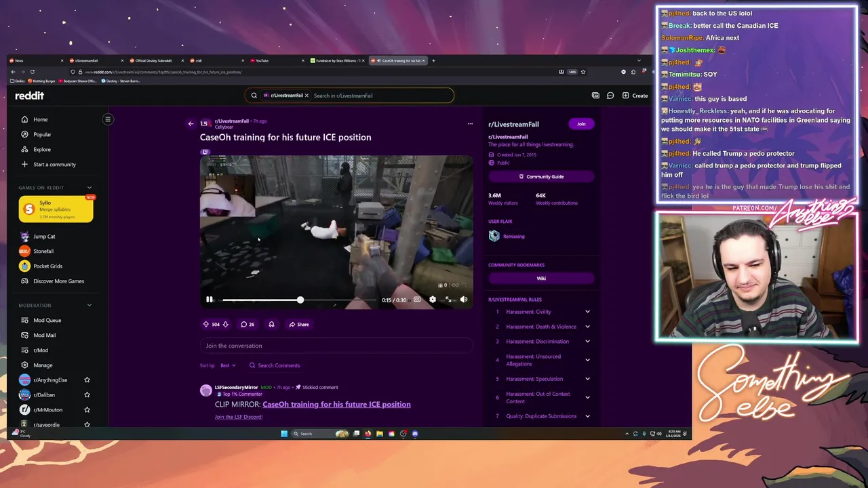Viewport: 868px width, 488px height.
Task: Create a new post with Create
Action: (635, 96)
